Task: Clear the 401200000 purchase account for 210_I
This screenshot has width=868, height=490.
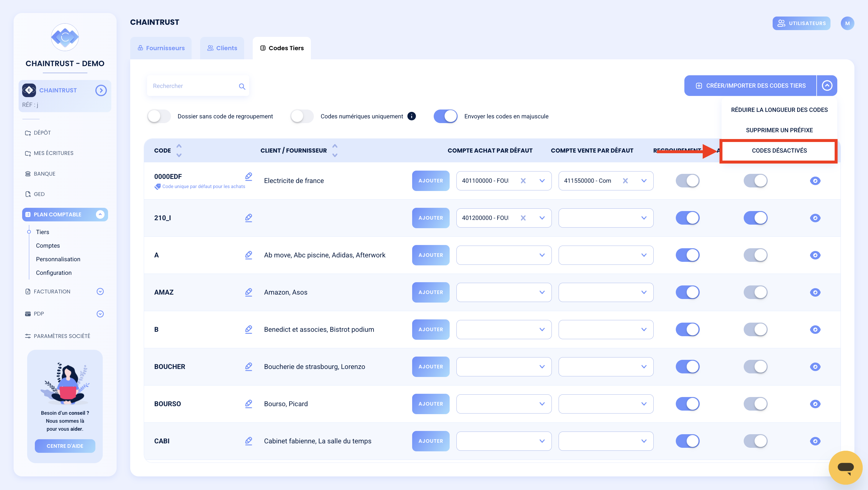Action: [x=523, y=218]
